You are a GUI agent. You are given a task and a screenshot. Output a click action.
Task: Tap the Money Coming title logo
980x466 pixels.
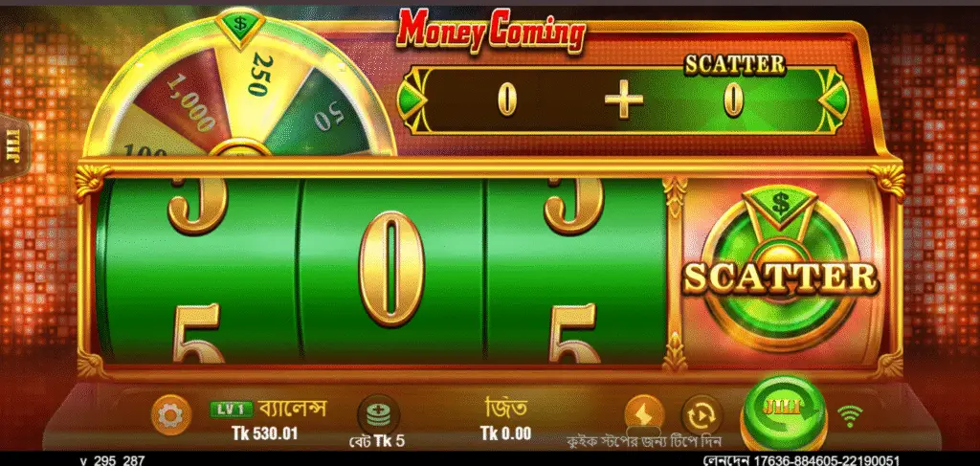coord(491,30)
